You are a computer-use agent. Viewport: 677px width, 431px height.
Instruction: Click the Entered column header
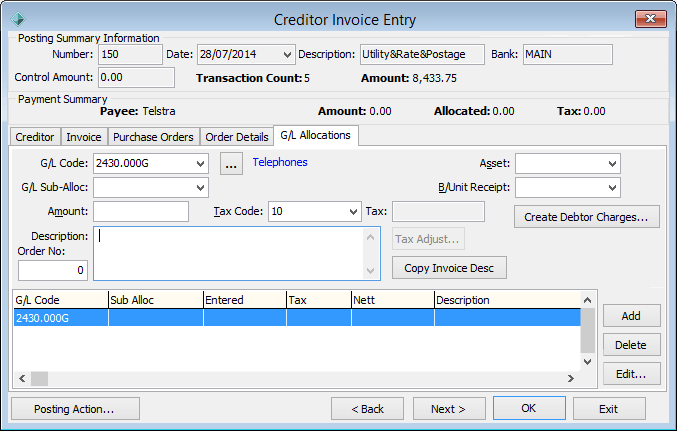tap(244, 300)
